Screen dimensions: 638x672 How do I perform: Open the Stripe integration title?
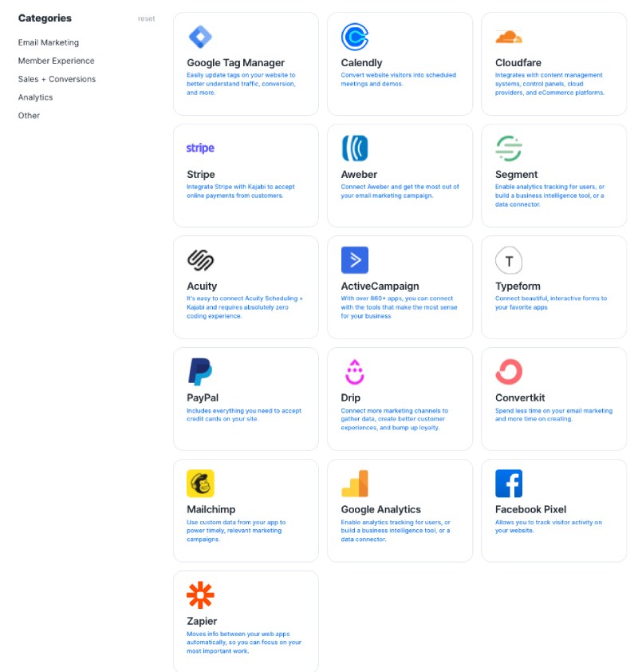click(201, 175)
